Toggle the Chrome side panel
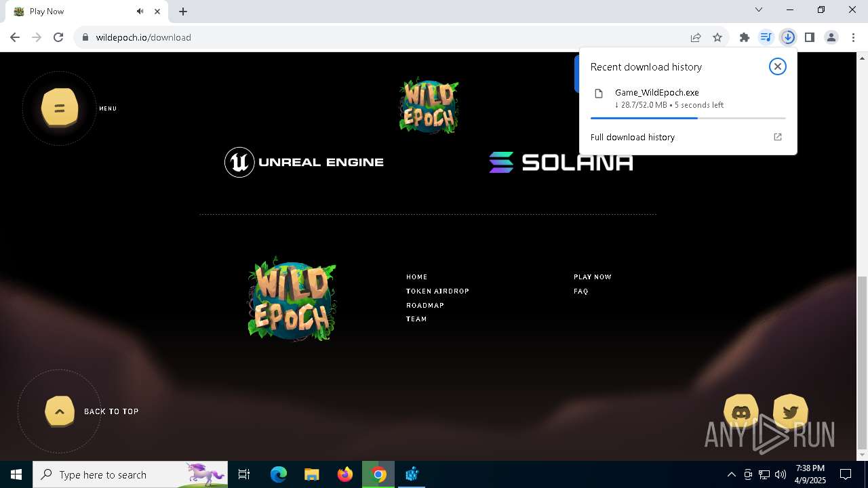The image size is (868, 488). 810,37
